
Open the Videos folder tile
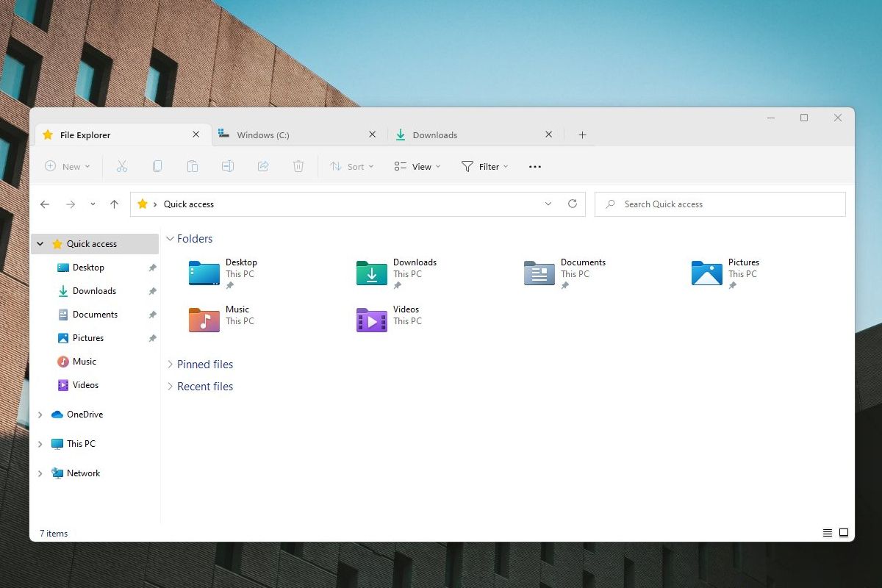(x=388, y=320)
